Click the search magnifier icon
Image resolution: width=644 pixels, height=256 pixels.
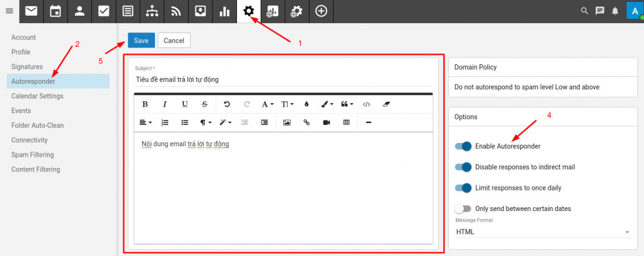(585, 11)
